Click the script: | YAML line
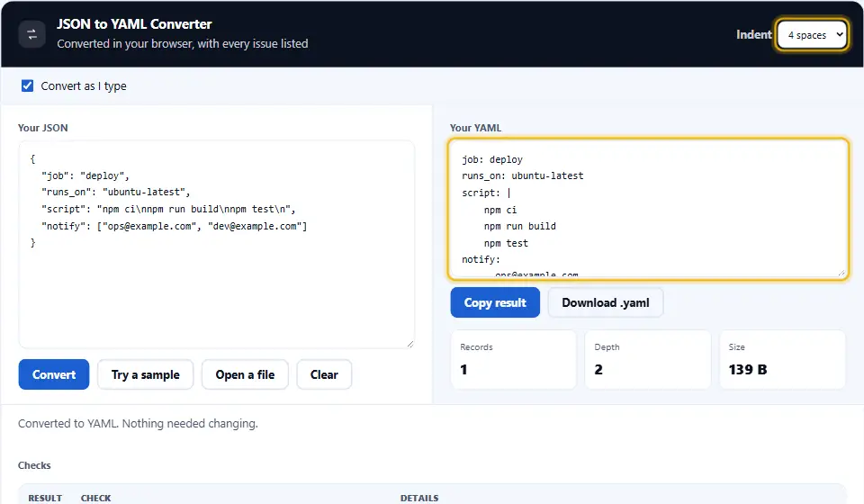Screen dimensions: 864x504 point(486,193)
